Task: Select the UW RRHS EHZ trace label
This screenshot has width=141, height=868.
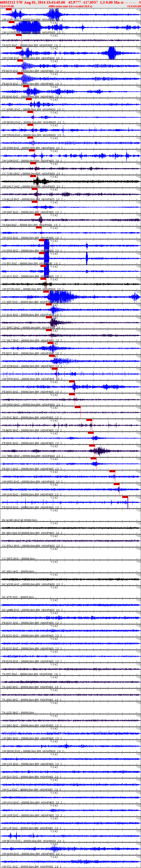Action: tap(33, 135)
